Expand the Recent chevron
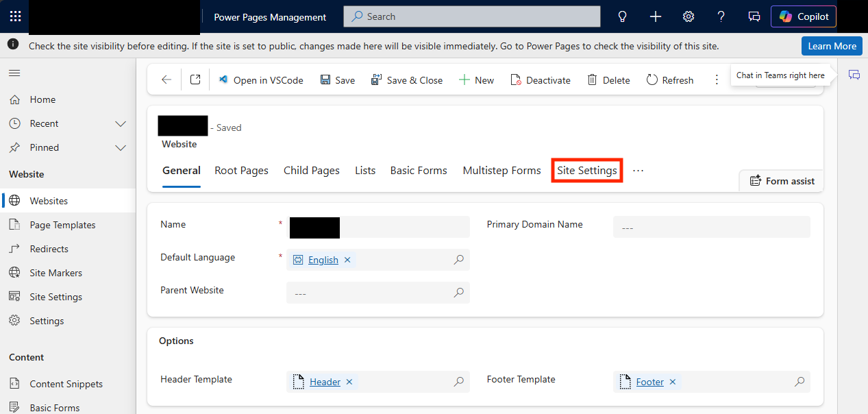 121,124
